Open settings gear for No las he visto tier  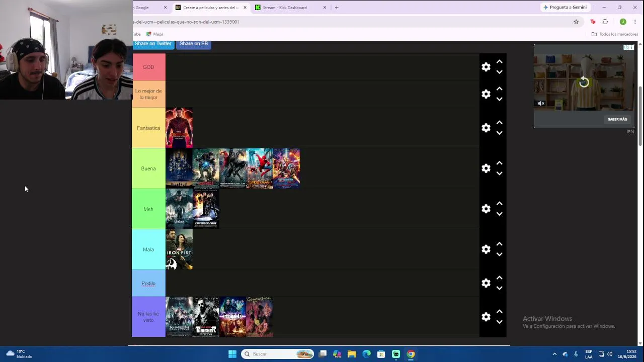click(486, 317)
